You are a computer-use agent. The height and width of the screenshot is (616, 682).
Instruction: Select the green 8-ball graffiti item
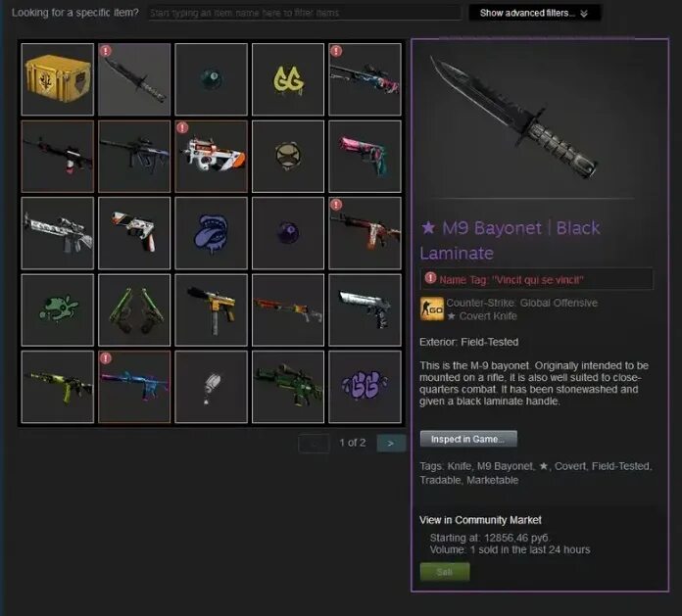pyautogui.click(x=211, y=79)
